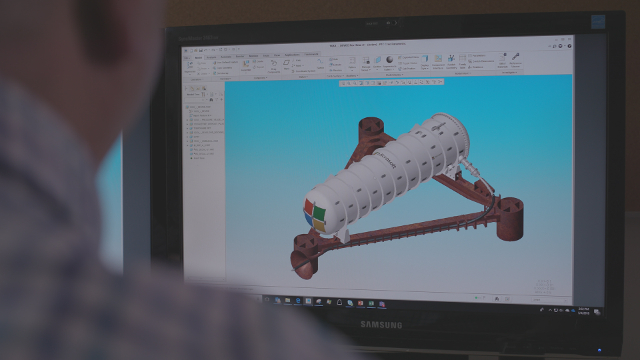The height and width of the screenshot is (360, 640).
Task: Click Refit in the graphics toolbar
Action: (x=343, y=83)
